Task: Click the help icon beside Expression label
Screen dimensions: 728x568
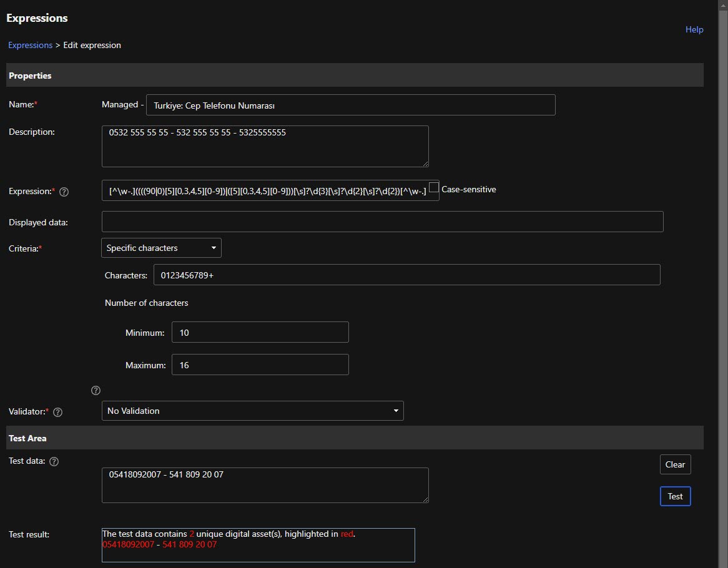Action: coord(64,192)
